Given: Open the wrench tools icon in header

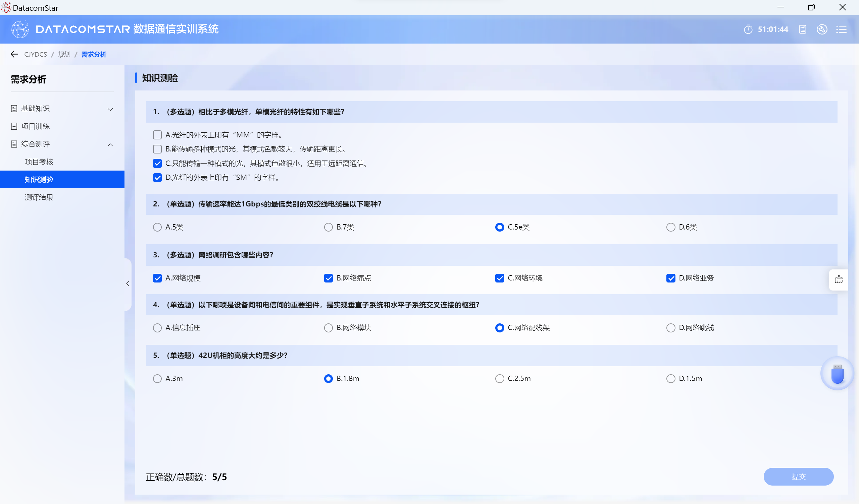Looking at the screenshot, I should [821, 29].
